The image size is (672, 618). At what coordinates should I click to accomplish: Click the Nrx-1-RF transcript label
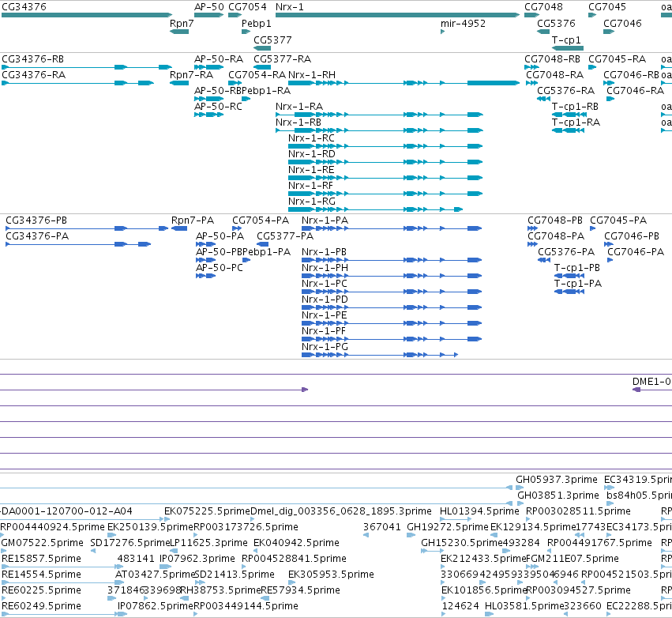310,185
